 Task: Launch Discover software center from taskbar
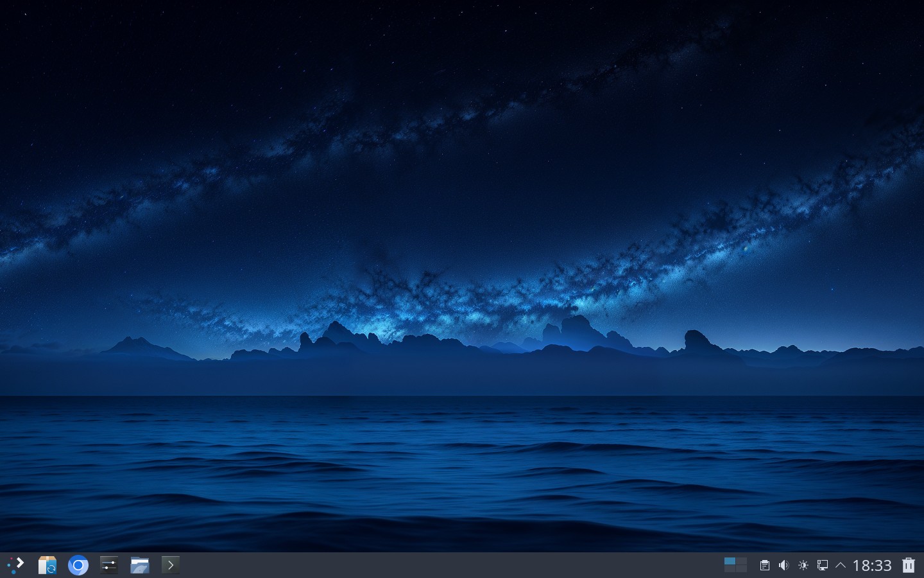[47, 565]
